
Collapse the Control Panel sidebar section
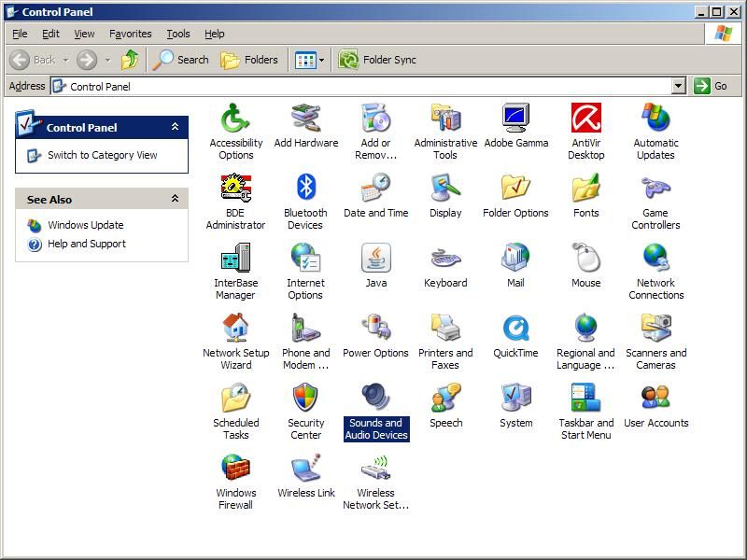pyautogui.click(x=175, y=127)
